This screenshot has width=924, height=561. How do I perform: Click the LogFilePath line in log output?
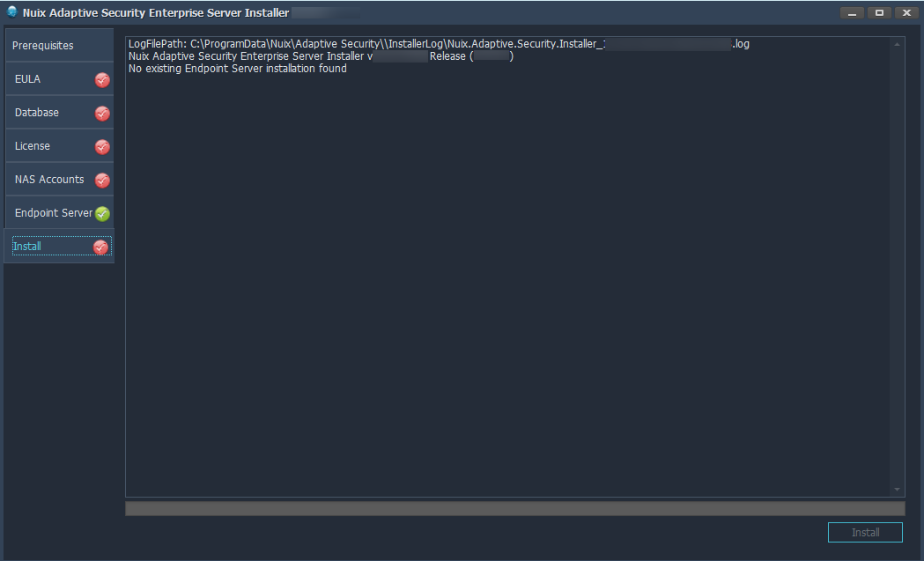(439, 44)
